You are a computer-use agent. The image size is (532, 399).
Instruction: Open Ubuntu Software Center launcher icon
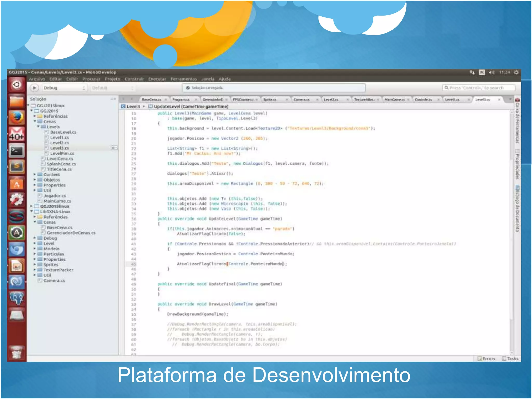17,183
